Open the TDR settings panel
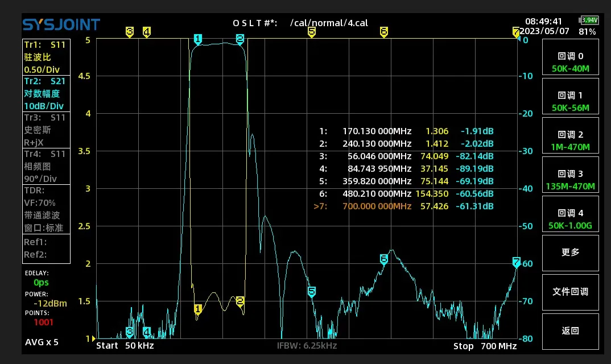 47,209
